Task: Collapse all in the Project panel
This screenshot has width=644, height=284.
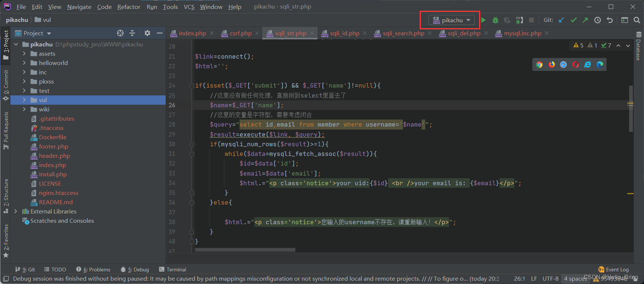Action: [132, 33]
